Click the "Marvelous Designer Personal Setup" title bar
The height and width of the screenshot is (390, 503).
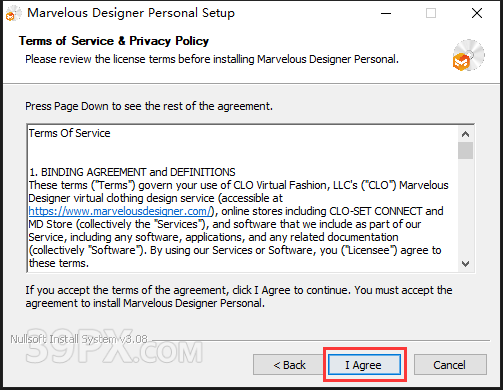[131, 13]
